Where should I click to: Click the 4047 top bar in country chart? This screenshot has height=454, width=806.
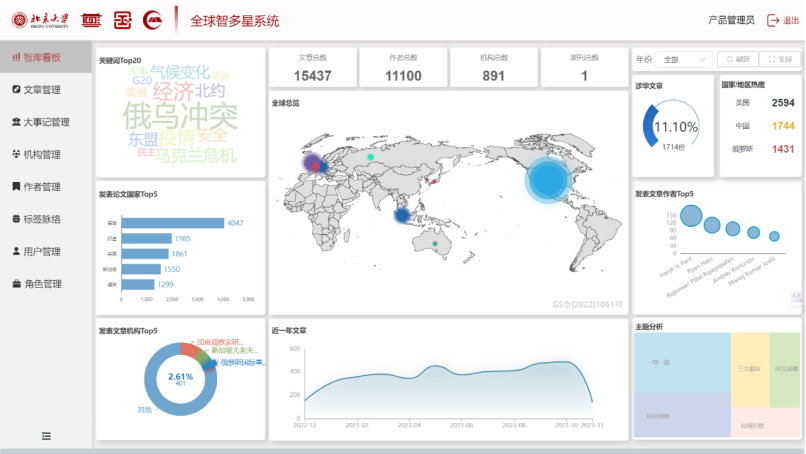(x=172, y=223)
